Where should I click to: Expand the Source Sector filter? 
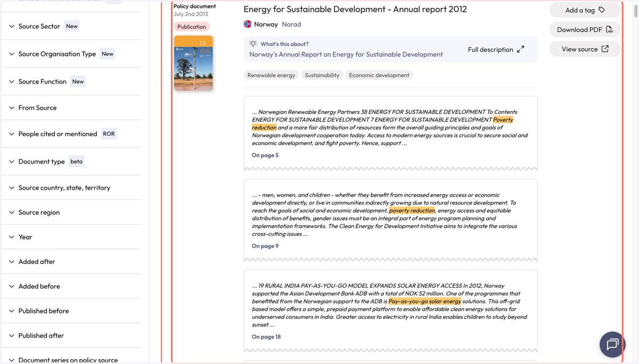pyautogui.click(x=71, y=26)
